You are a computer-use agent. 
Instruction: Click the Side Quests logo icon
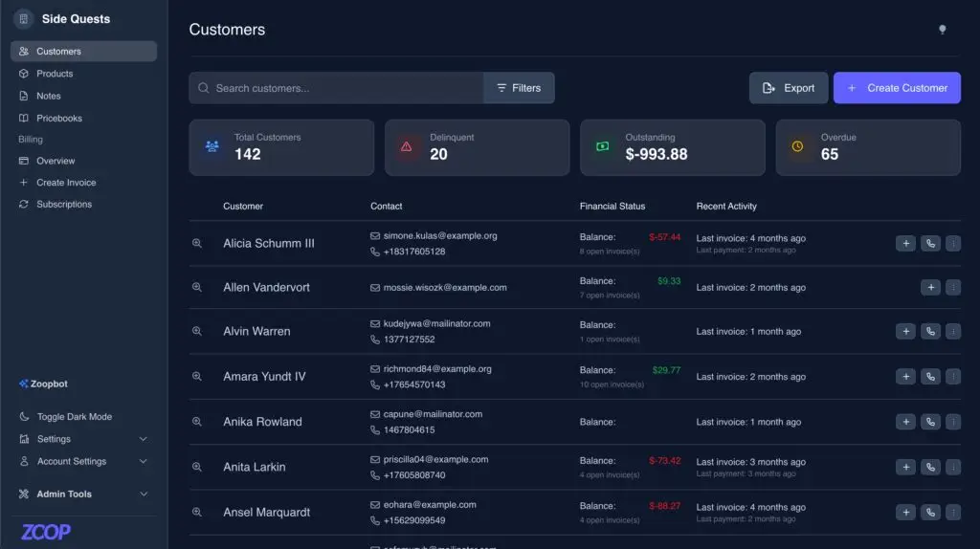point(24,19)
